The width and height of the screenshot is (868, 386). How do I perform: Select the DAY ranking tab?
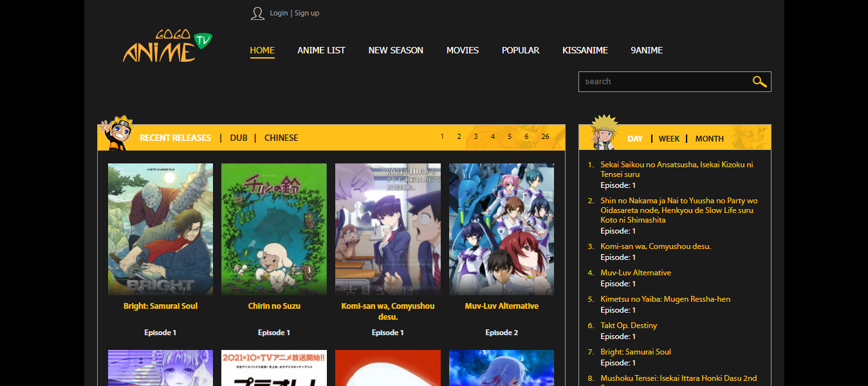pos(635,138)
